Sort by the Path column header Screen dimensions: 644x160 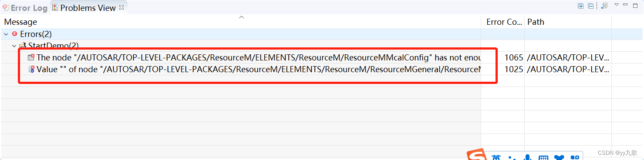pos(568,22)
